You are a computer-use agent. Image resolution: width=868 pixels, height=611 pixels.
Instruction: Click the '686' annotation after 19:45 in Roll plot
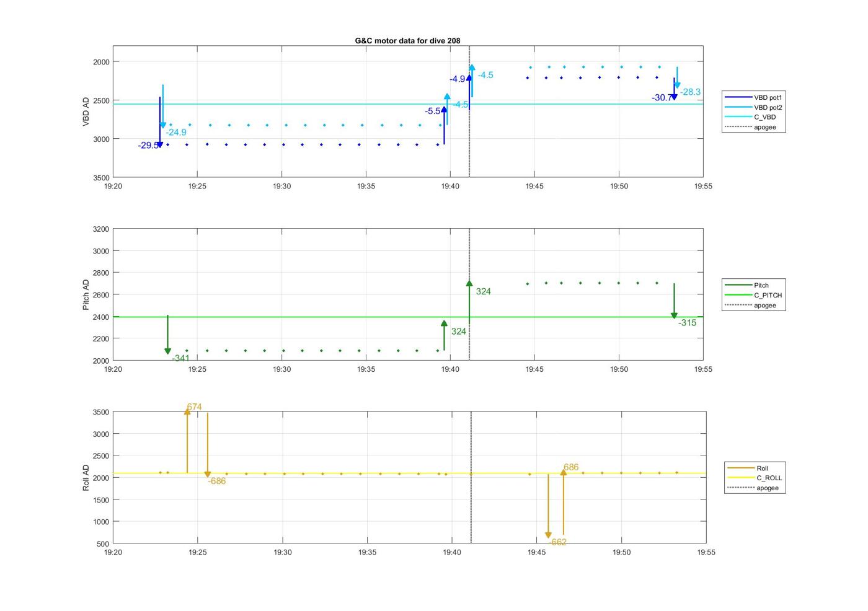click(571, 467)
